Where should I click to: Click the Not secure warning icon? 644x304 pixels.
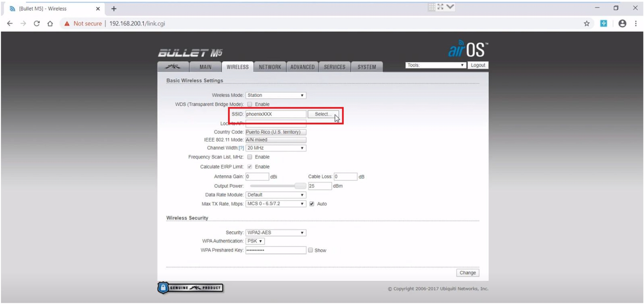67,24
